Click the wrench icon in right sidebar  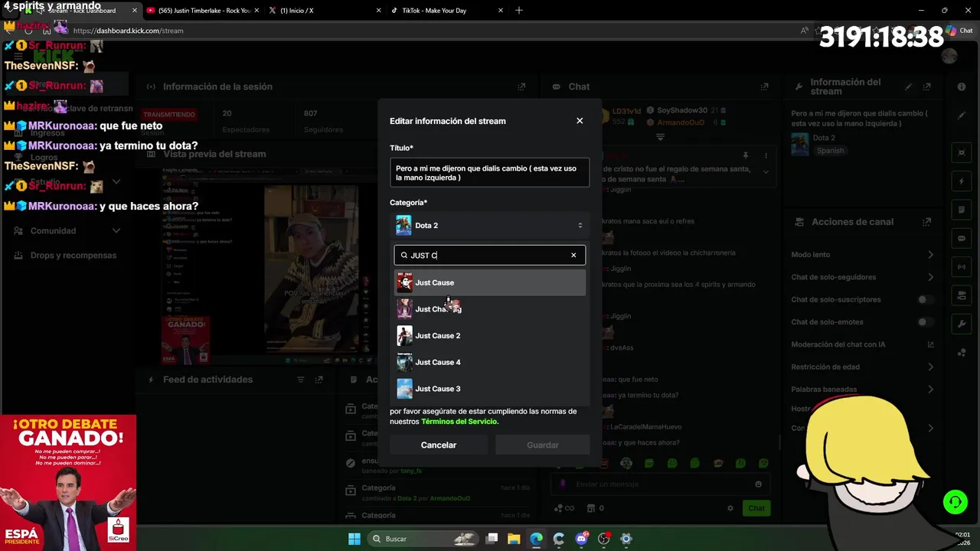(962, 324)
